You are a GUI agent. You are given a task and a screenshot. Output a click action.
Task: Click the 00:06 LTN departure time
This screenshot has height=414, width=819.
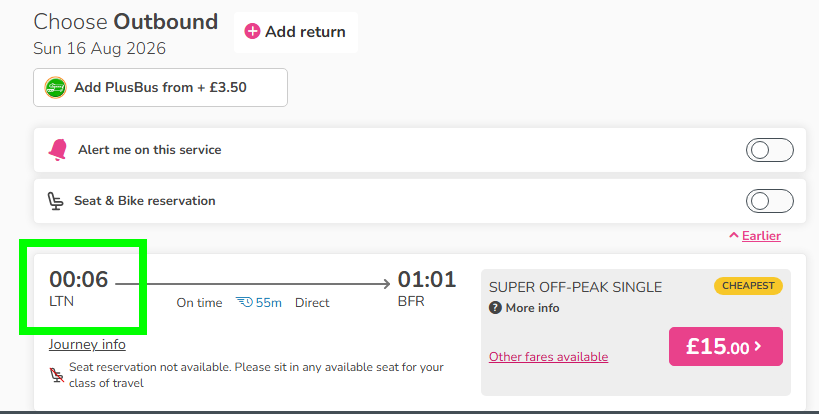pyautogui.click(x=78, y=288)
